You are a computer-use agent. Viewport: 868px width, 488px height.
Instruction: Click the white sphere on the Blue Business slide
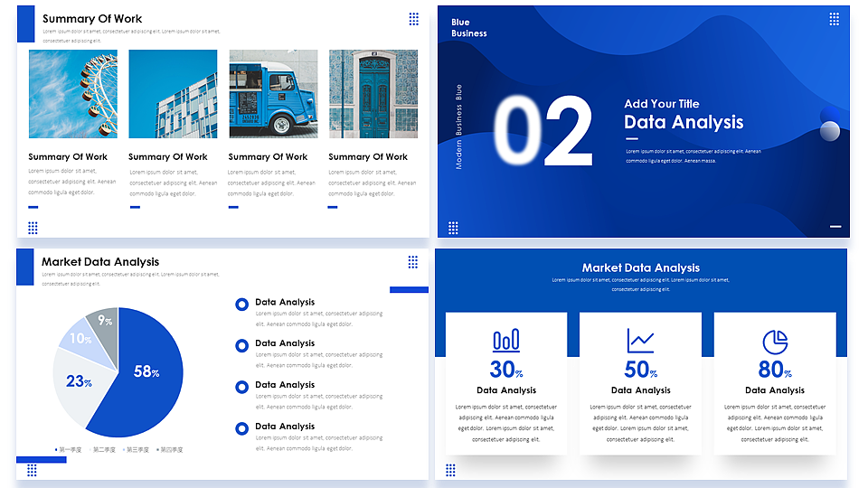click(x=830, y=131)
